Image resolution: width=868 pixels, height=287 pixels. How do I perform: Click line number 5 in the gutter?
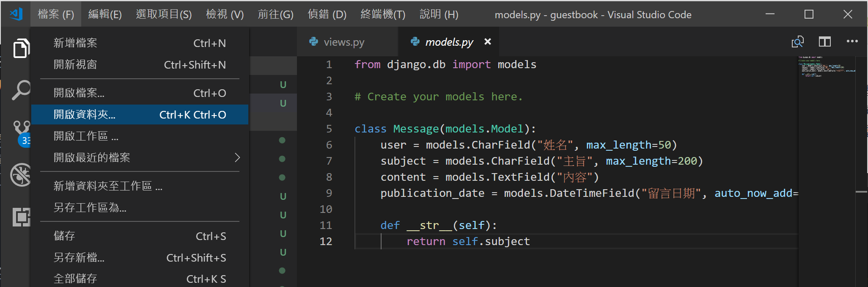pyautogui.click(x=329, y=129)
